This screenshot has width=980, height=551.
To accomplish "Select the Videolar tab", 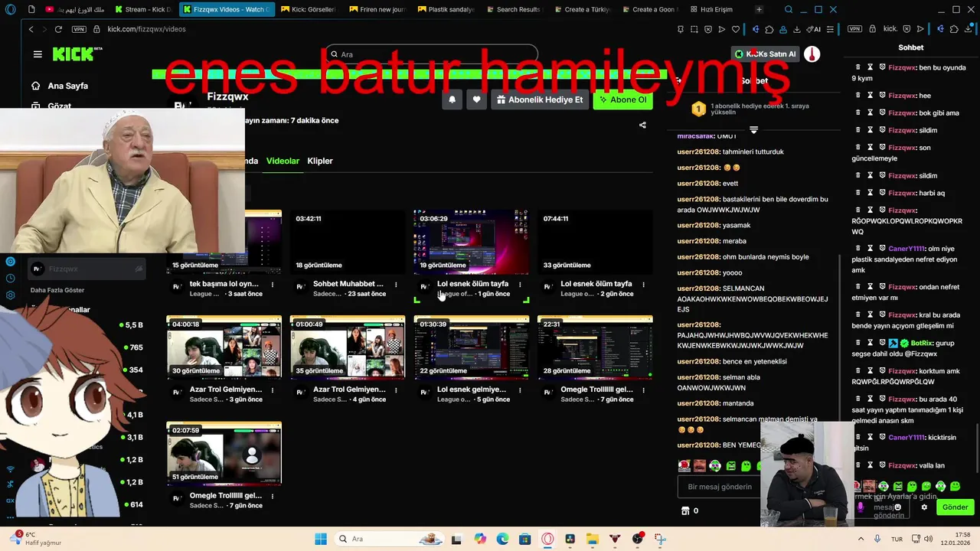I will pos(283,161).
